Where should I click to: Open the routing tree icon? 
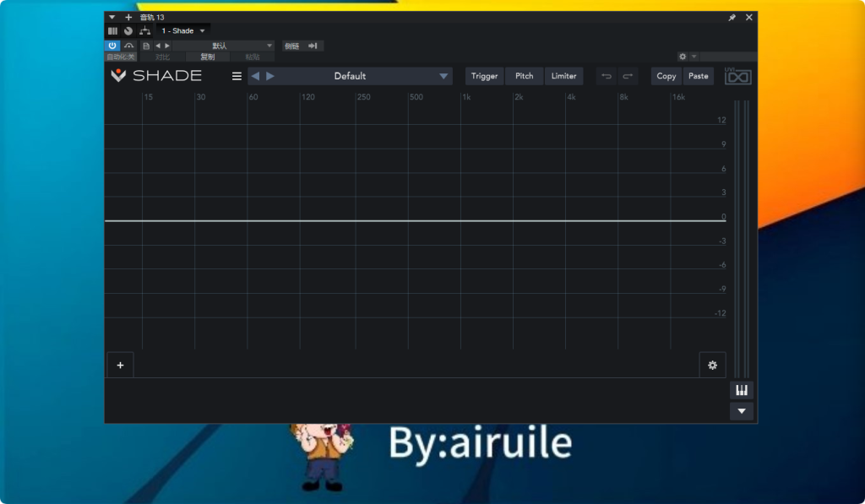(x=144, y=31)
